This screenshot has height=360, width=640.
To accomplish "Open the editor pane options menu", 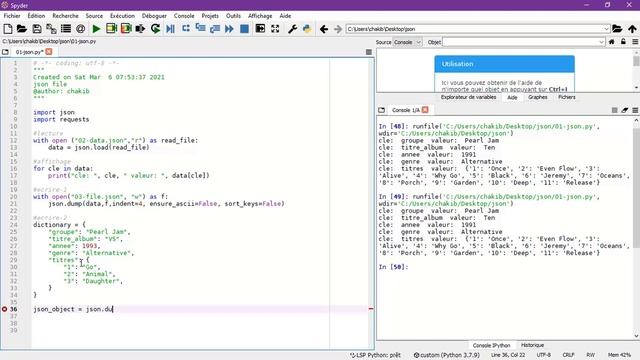I will (x=369, y=52).
